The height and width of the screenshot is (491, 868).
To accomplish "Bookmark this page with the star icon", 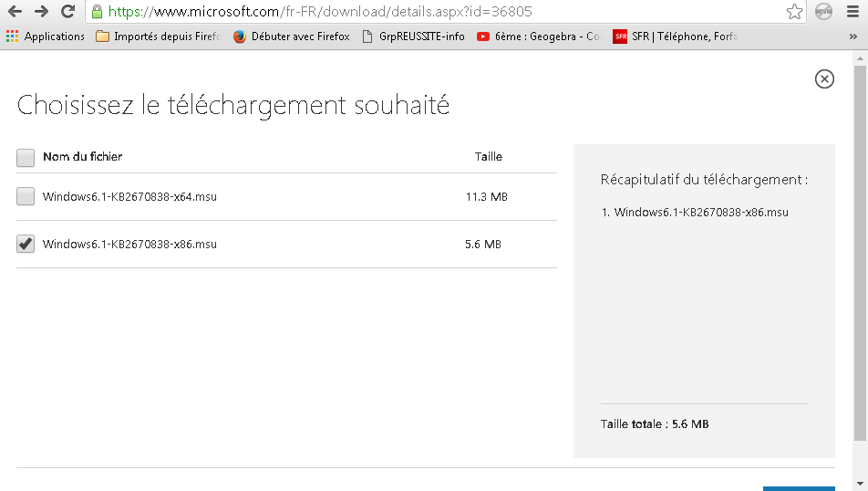I will click(x=794, y=12).
